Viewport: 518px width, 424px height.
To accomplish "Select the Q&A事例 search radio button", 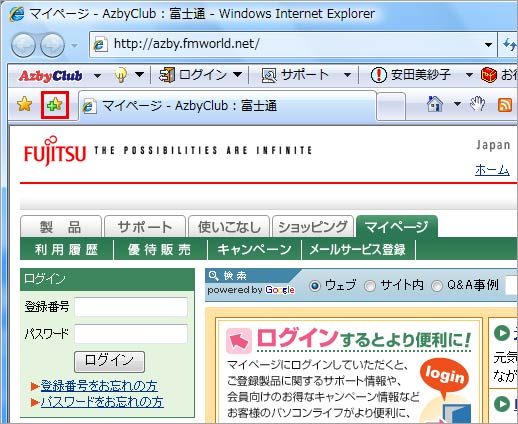I will pyautogui.click(x=437, y=286).
